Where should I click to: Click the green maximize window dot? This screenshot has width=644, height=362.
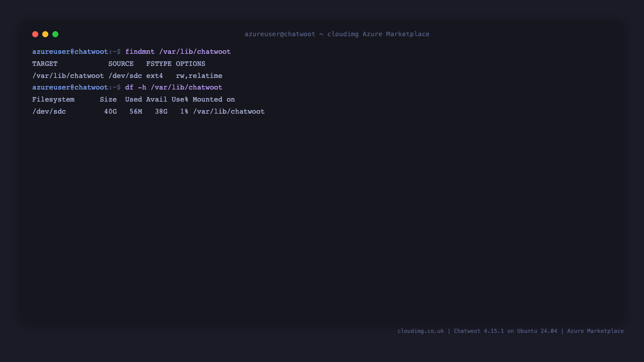55,34
